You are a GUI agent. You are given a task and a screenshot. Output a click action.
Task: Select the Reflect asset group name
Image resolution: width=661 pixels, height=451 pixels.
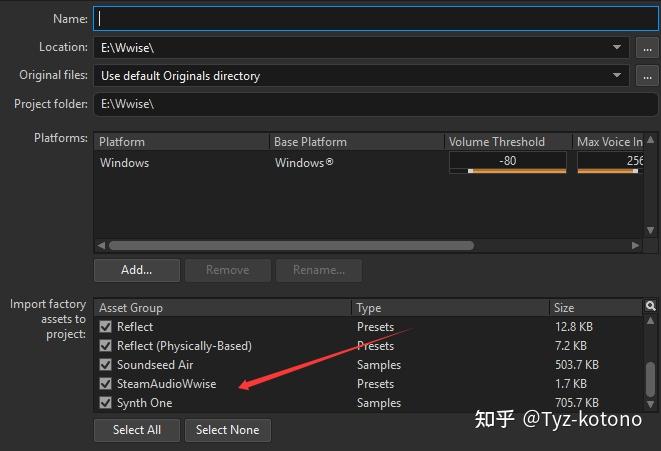point(135,327)
